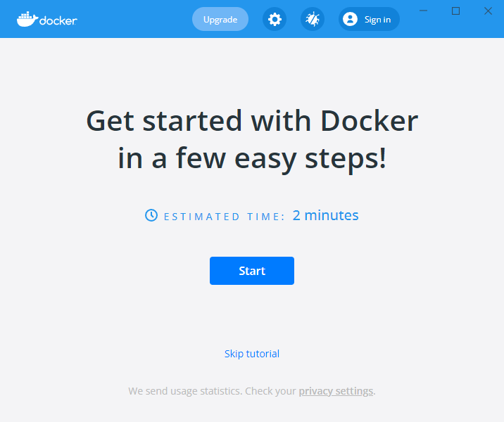This screenshot has height=422, width=504.
Task: Click the ESTIMATED TIME label
Action: (225, 217)
